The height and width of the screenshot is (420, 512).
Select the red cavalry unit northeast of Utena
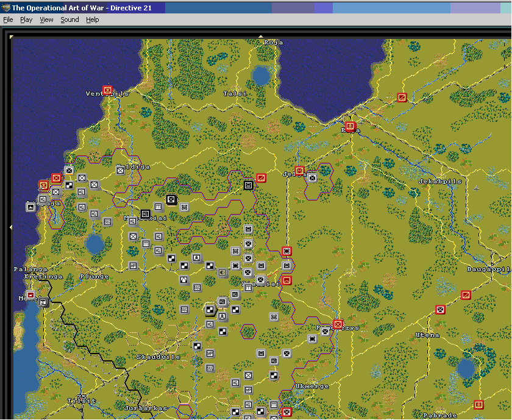pyautogui.click(x=466, y=295)
